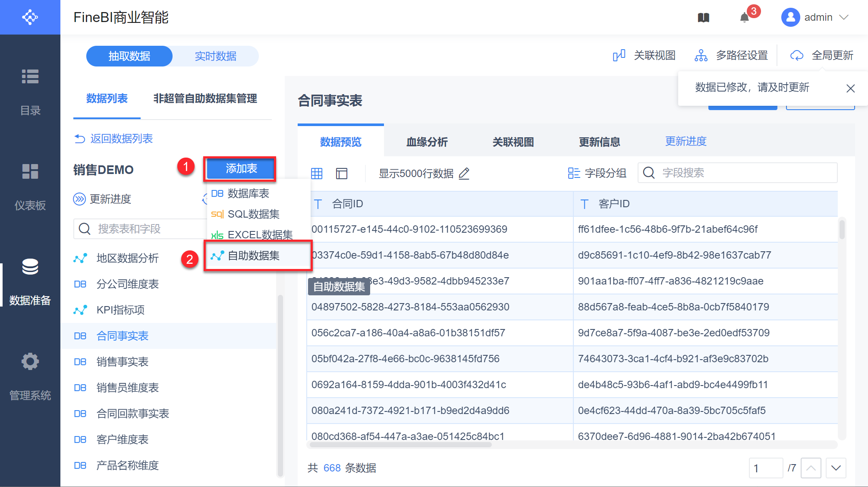Open the notifications bell icon

point(744,18)
